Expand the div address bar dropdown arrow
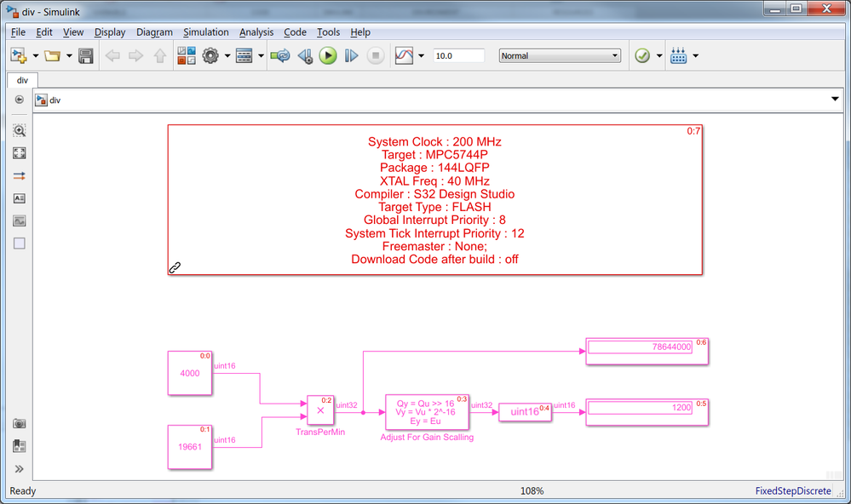 click(835, 100)
